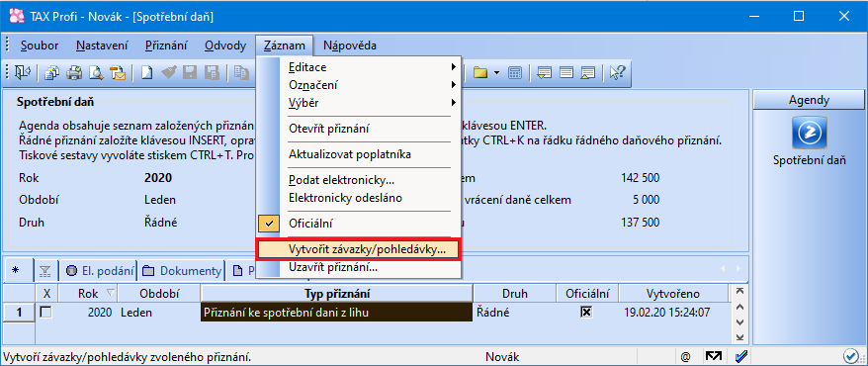Switch to the Dokumenty tab
Screen dimensions: 868x366
(x=182, y=271)
